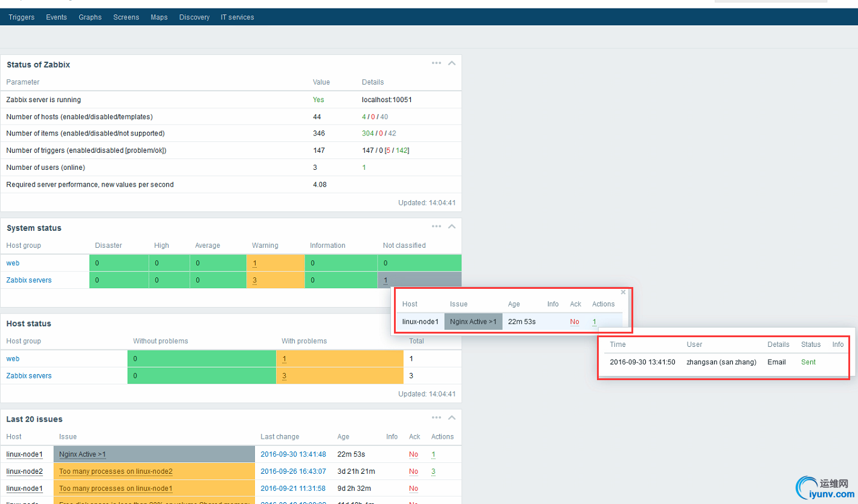Viewport: 858px width, 504px height.
Task: Click linux-node1 in the issue popup
Action: pos(421,321)
